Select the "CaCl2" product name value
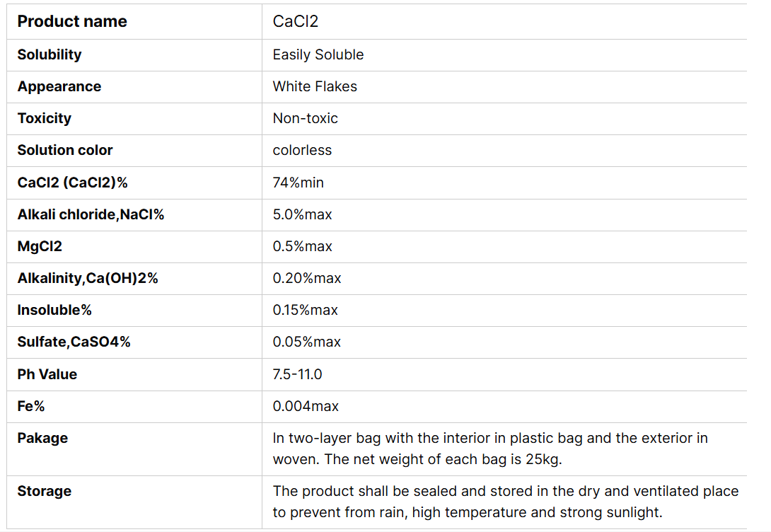 tap(296, 21)
